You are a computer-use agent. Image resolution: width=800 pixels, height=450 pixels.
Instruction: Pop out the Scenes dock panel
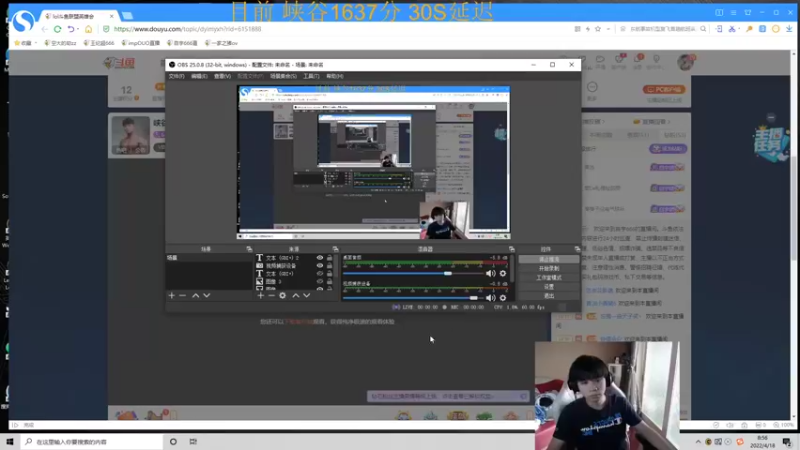(249, 249)
